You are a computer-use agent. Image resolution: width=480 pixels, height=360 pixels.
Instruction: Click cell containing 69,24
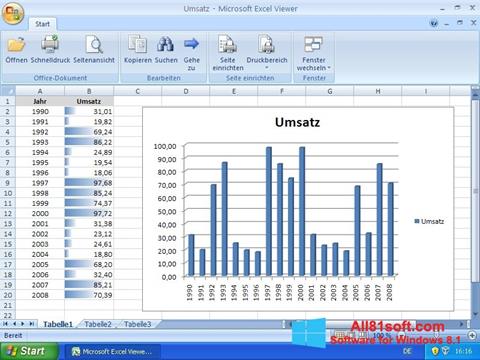coord(89,132)
